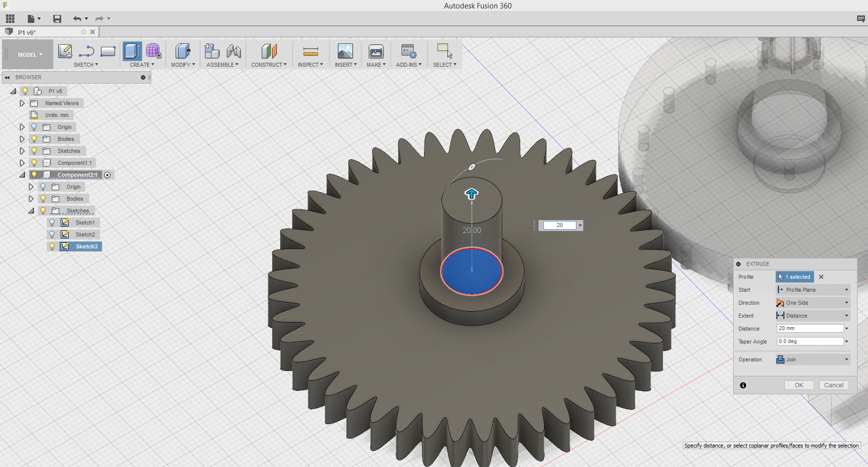Click the Taper Angle 0.0 deg field

[x=810, y=342]
